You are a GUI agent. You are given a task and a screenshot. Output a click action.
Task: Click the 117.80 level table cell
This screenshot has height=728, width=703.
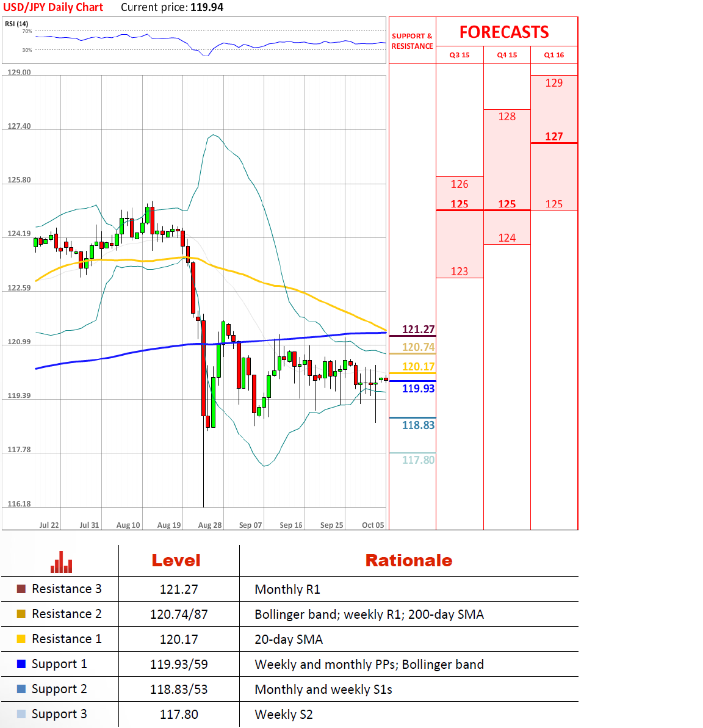coord(179,715)
